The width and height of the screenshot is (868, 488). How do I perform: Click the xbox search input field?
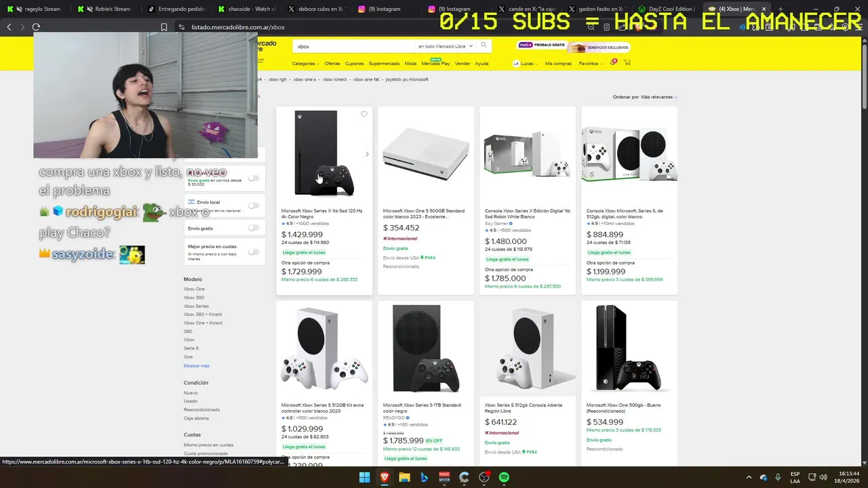353,46
